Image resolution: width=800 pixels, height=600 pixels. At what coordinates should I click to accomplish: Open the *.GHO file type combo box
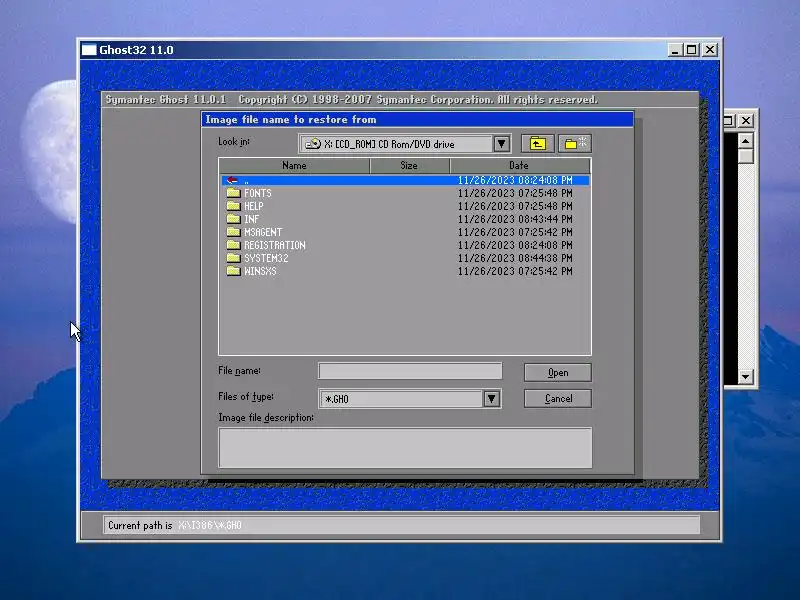[x=410, y=398]
